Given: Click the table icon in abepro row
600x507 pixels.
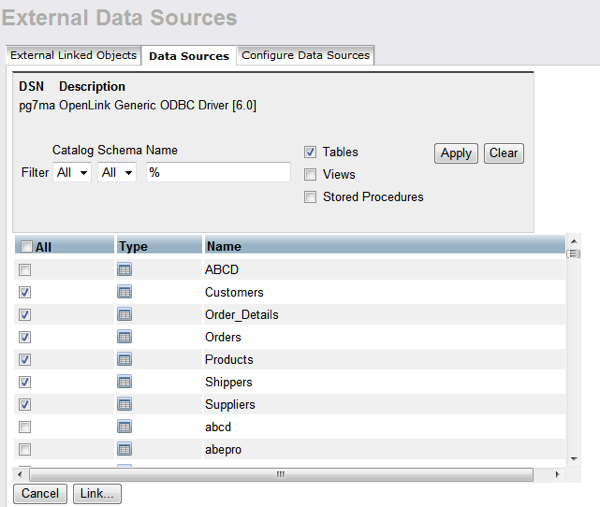Looking at the screenshot, I should [x=125, y=449].
